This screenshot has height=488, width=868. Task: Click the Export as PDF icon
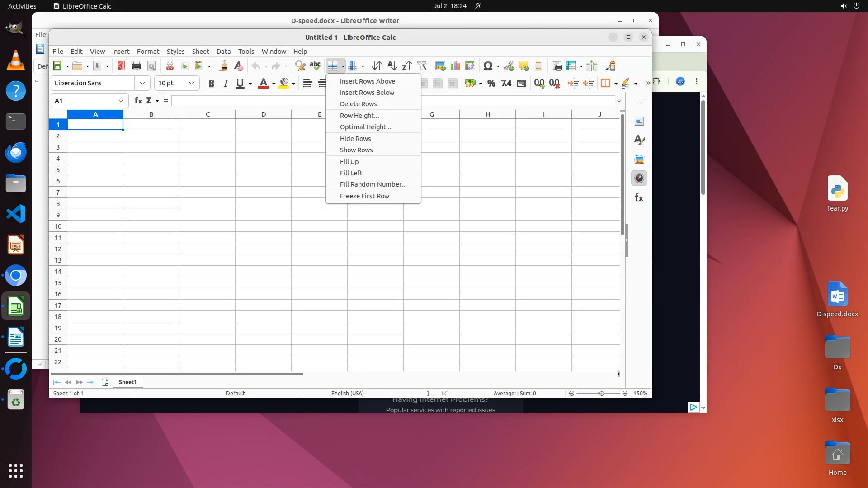click(x=121, y=66)
